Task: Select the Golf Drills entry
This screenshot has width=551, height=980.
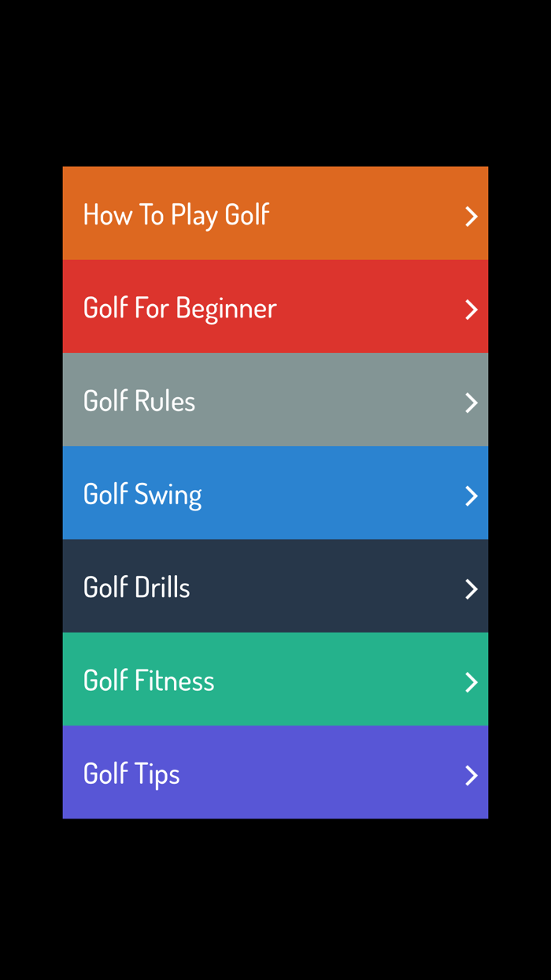Action: click(x=275, y=586)
